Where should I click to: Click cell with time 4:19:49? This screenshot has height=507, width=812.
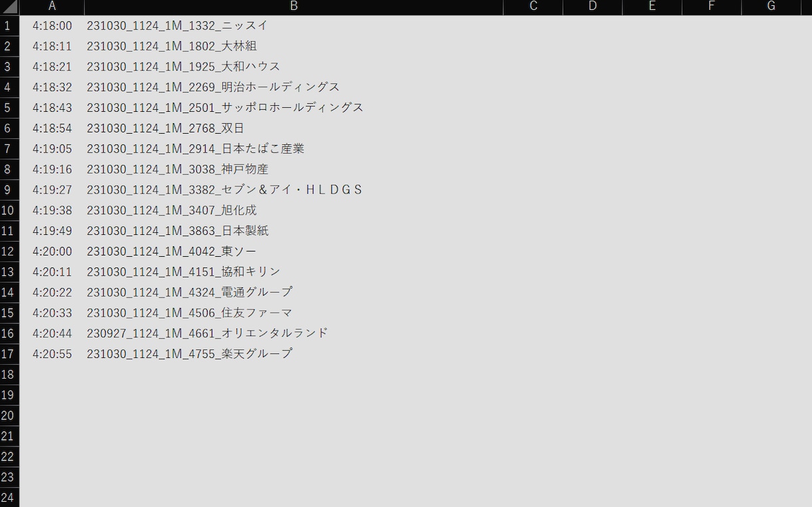tap(52, 231)
